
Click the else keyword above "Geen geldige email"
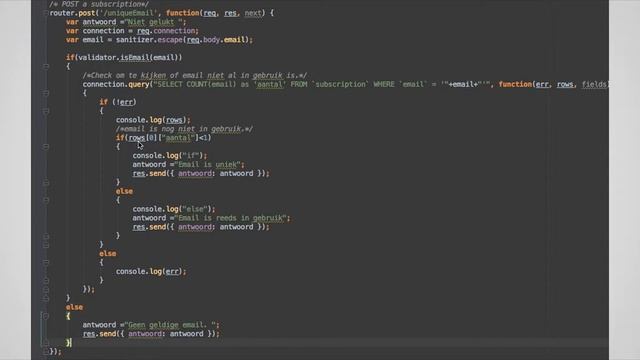[74, 307]
